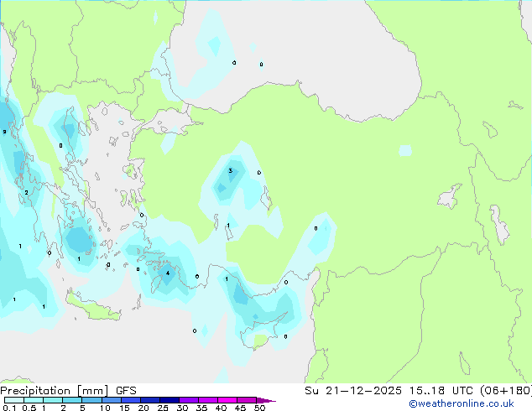The height and width of the screenshot is (411, 532).
Task: Click the '50' legend scale value
Action: tap(260, 408)
